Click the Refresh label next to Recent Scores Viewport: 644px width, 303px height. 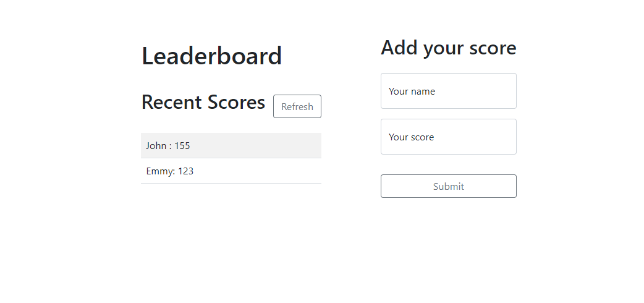click(x=297, y=106)
